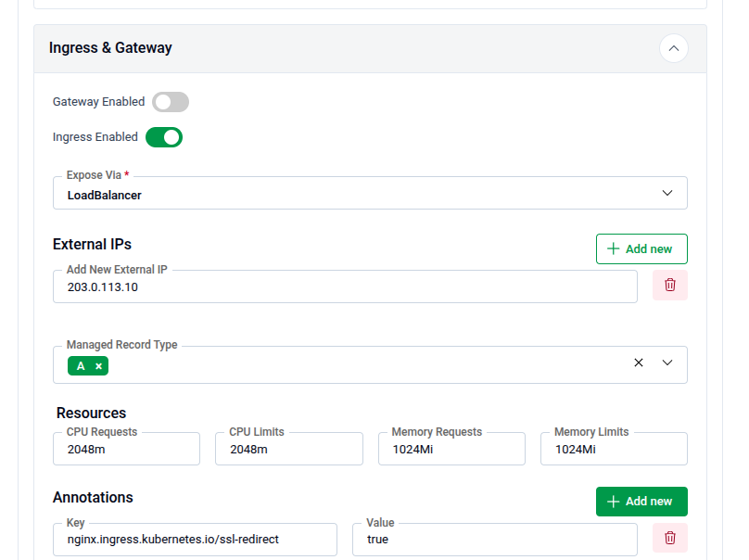Viewport: 749px width, 560px height.
Task: Click the A record type tag
Action: [81, 366]
